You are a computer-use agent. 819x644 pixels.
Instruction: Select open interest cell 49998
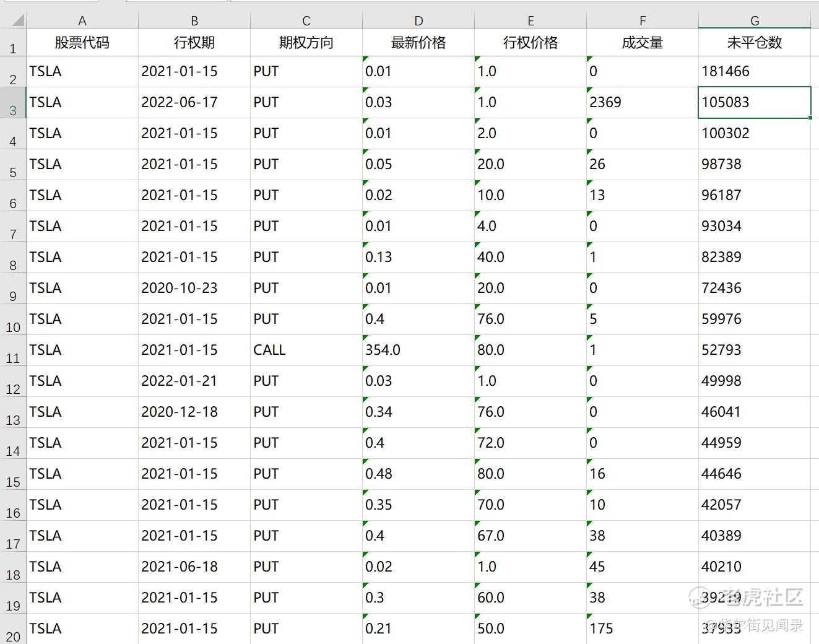click(754, 381)
